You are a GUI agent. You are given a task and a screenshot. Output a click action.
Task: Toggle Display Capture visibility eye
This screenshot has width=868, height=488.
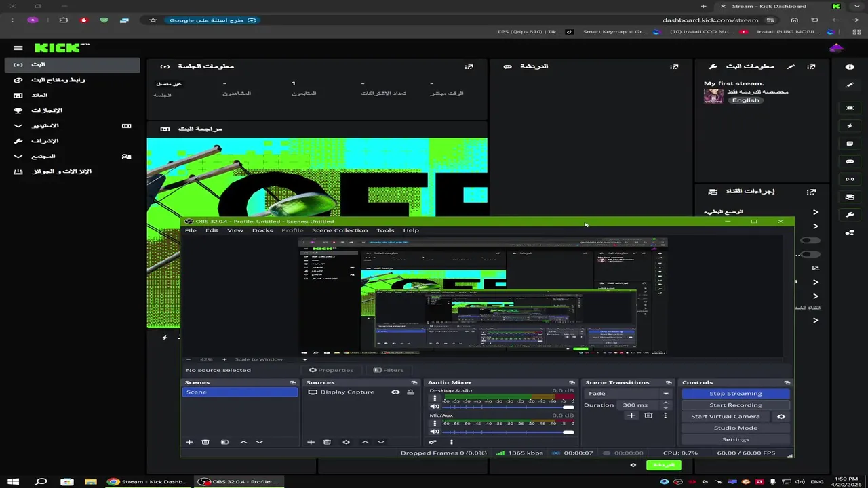(395, 392)
